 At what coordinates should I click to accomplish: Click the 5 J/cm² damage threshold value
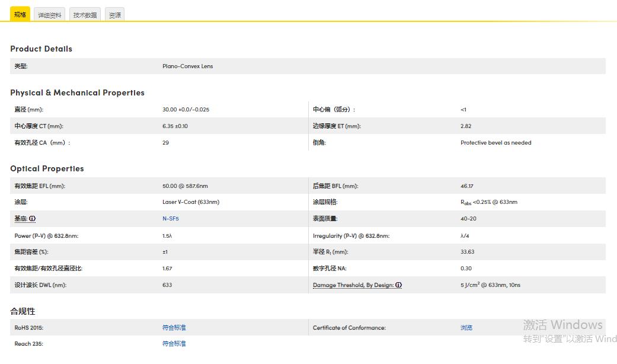[490, 285]
